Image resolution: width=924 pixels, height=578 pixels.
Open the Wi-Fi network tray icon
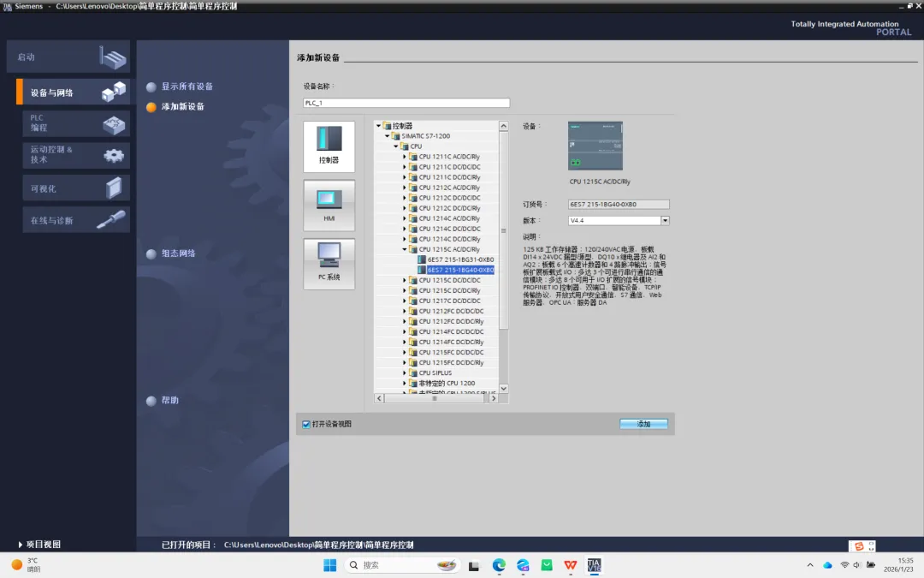844,565
